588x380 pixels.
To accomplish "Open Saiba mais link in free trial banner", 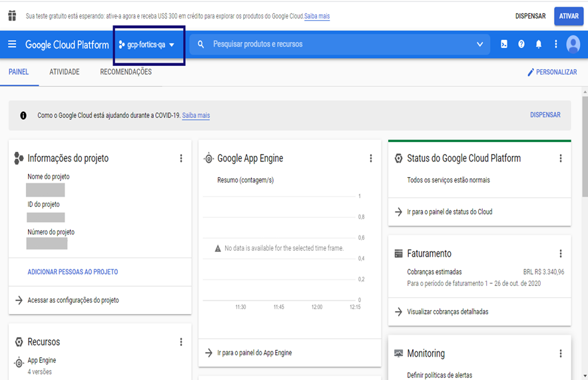I will point(317,16).
